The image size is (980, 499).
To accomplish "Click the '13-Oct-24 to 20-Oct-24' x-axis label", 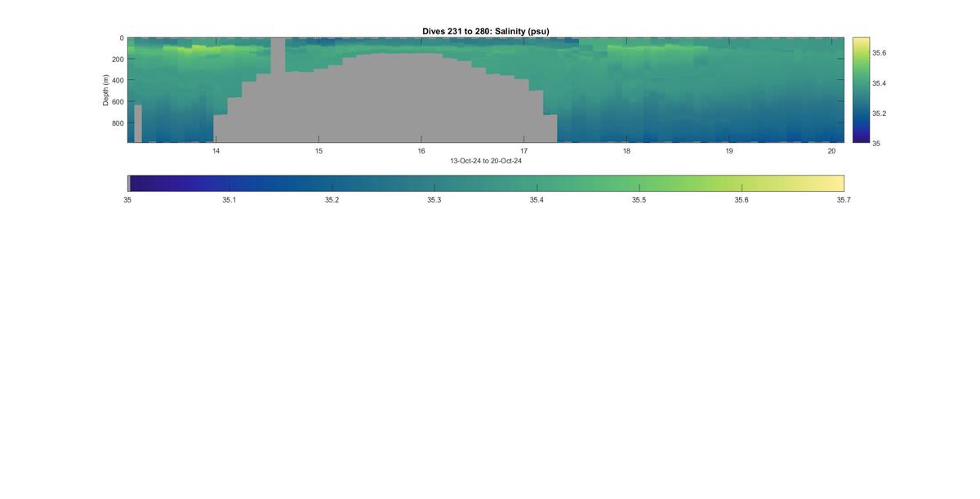I will tap(486, 161).
